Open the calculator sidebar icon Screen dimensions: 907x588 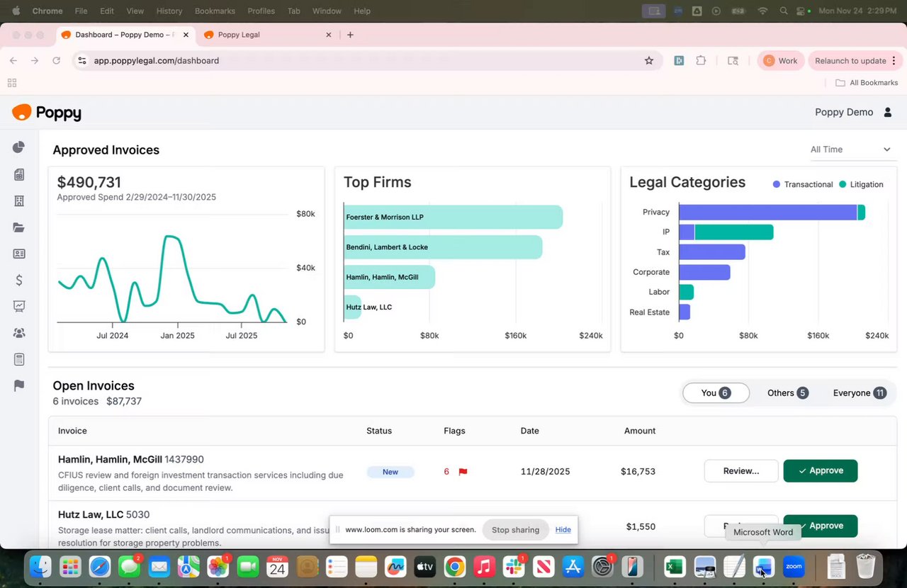(x=19, y=359)
